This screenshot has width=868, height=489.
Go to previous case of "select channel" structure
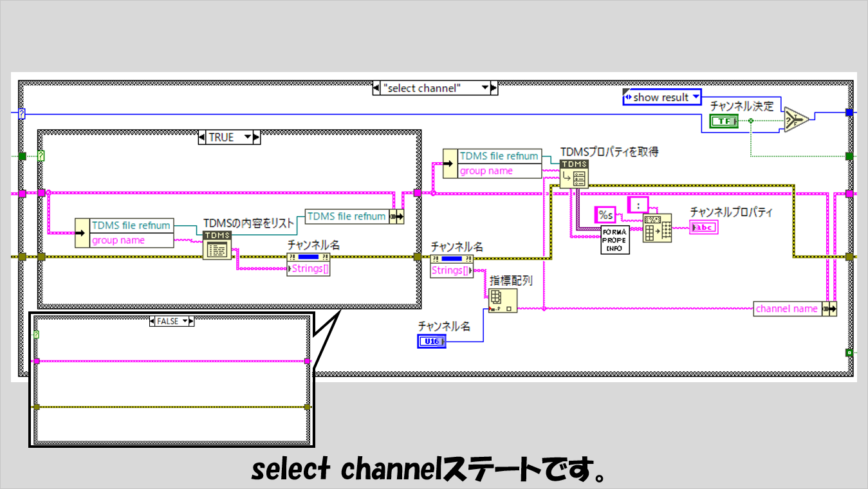(376, 88)
